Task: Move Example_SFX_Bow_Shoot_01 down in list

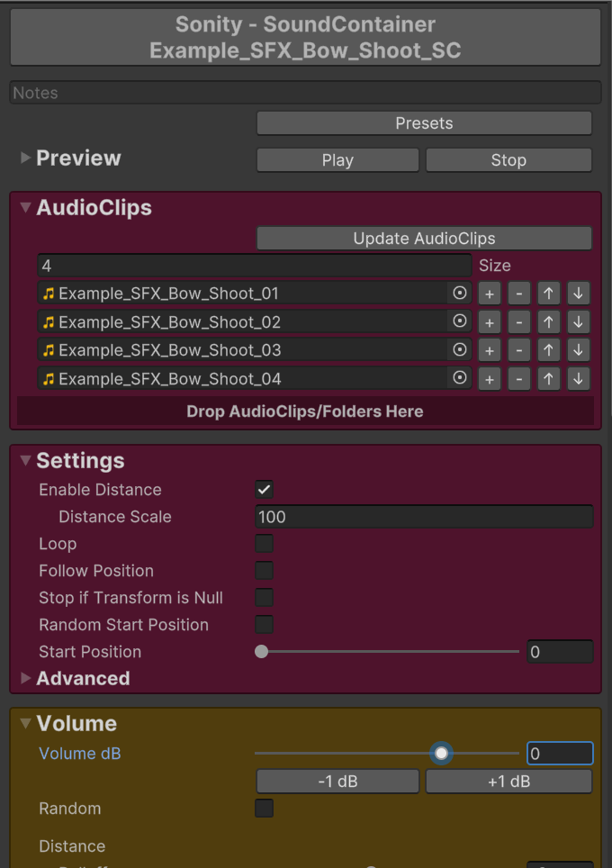Action: 578,294
